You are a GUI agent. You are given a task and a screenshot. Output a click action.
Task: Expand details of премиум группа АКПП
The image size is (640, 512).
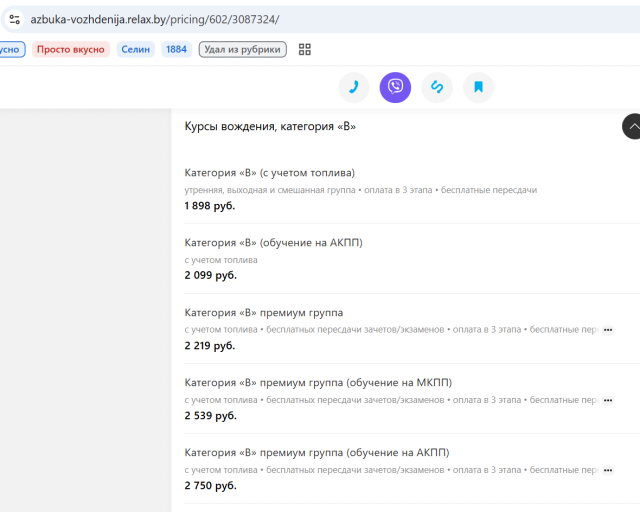coord(608,470)
